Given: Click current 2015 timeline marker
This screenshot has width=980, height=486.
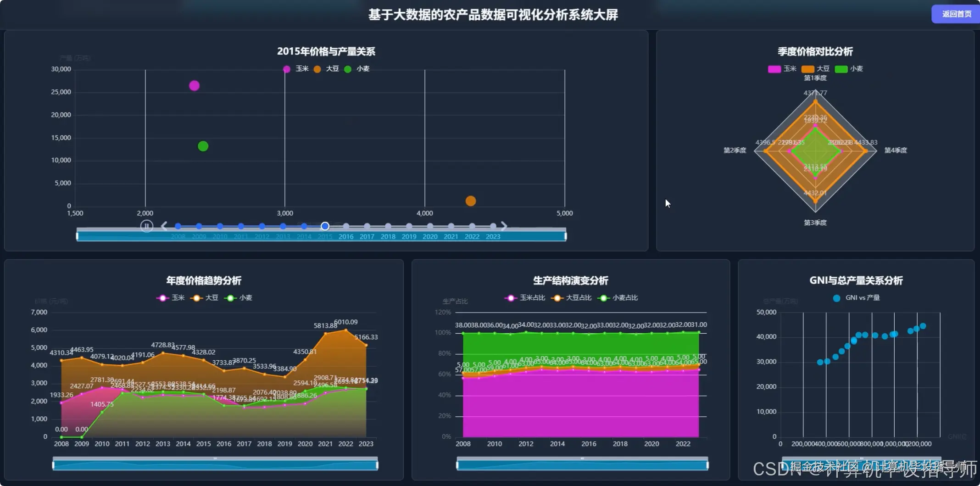Looking at the screenshot, I should pos(325,226).
